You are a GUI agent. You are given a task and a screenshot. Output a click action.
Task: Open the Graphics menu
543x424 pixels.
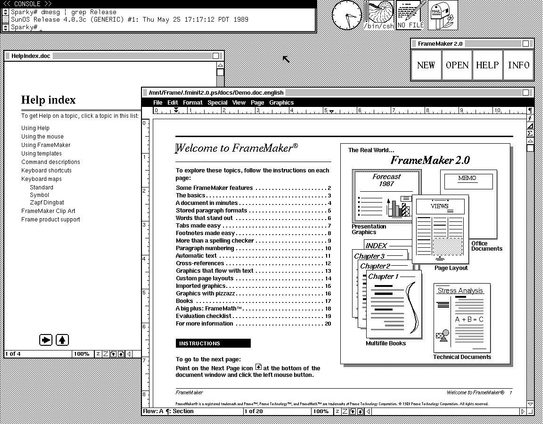281,103
